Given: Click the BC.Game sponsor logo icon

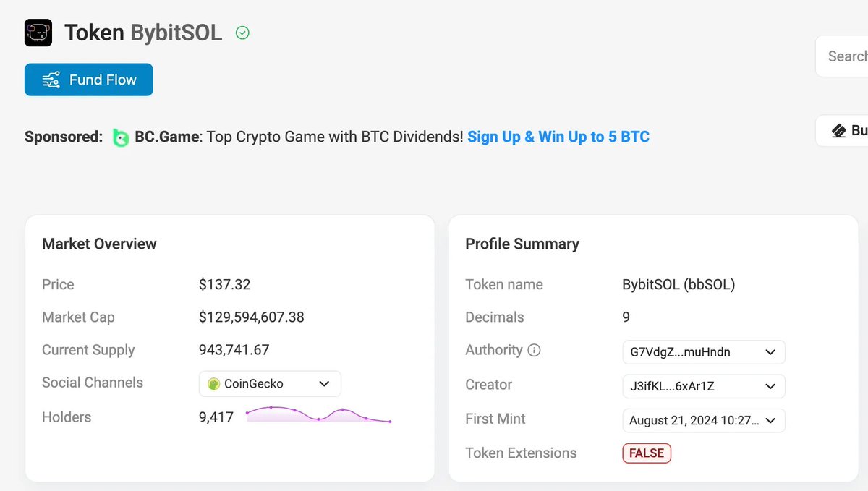Looking at the screenshot, I should (x=121, y=137).
